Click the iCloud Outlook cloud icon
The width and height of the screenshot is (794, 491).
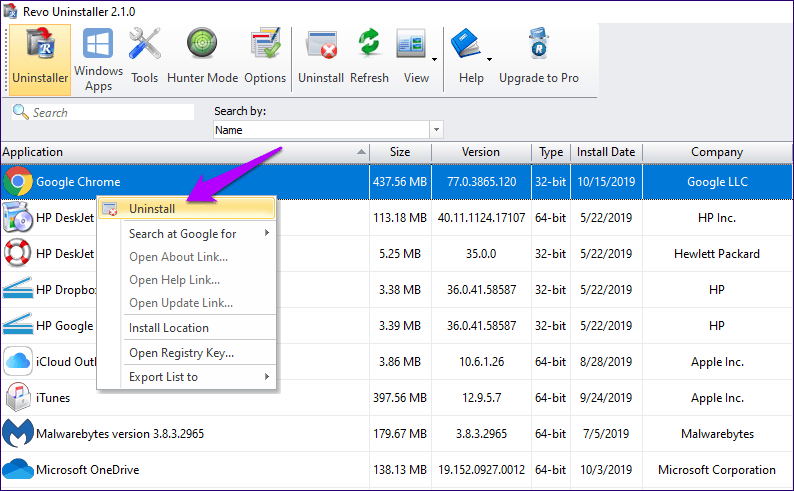18,361
